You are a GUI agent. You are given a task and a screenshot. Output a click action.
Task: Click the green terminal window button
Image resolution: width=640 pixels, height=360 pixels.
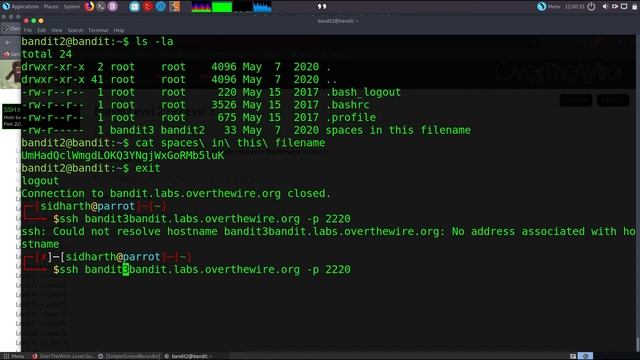point(33,20)
